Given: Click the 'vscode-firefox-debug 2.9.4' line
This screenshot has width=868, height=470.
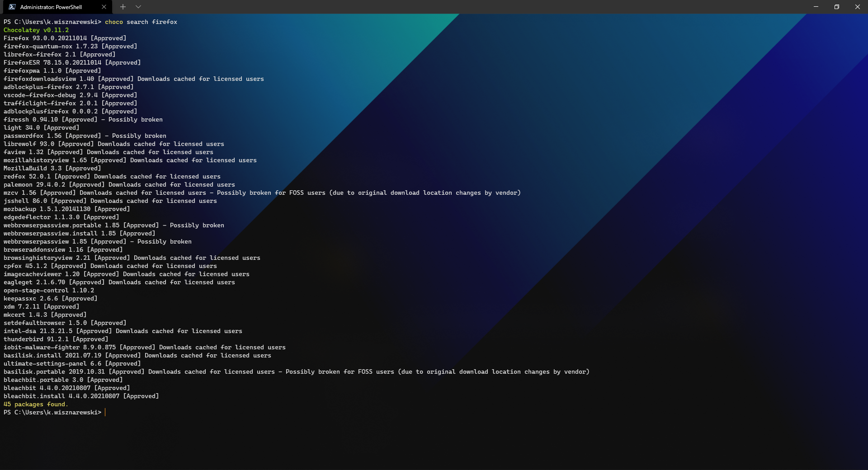Looking at the screenshot, I should click(x=71, y=95).
